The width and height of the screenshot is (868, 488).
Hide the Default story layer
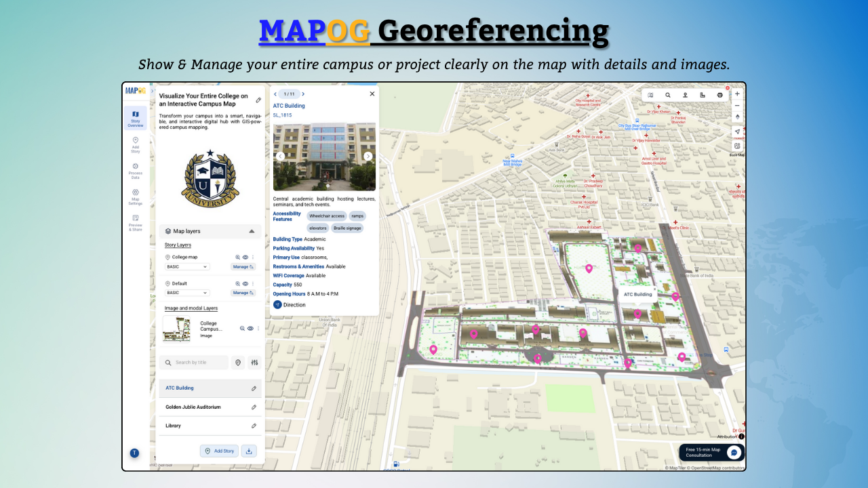click(245, 283)
